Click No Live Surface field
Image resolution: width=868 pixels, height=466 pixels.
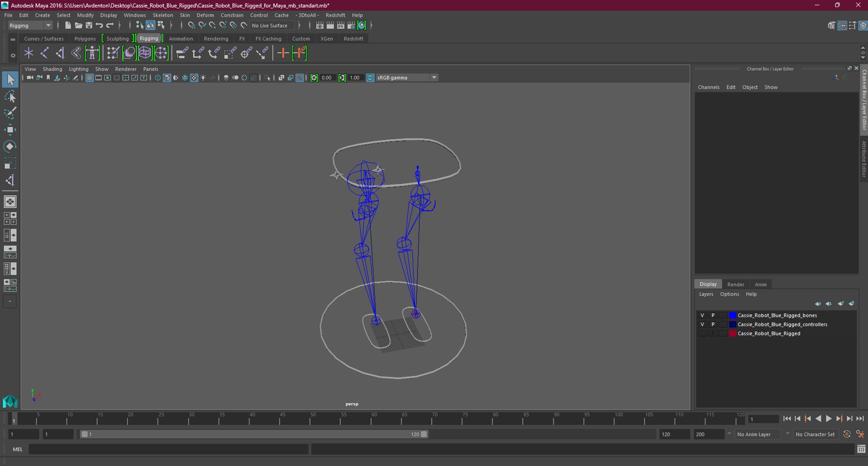[x=273, y=25]
